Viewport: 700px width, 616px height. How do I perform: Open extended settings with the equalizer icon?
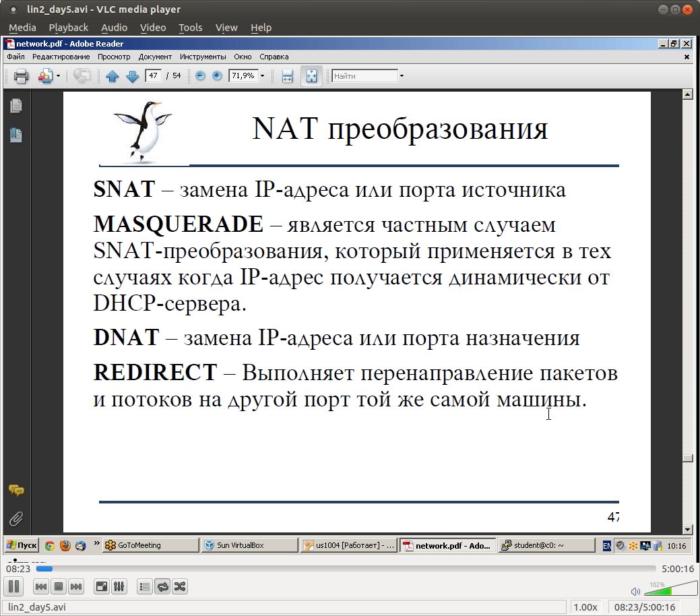tap(119, 586)
